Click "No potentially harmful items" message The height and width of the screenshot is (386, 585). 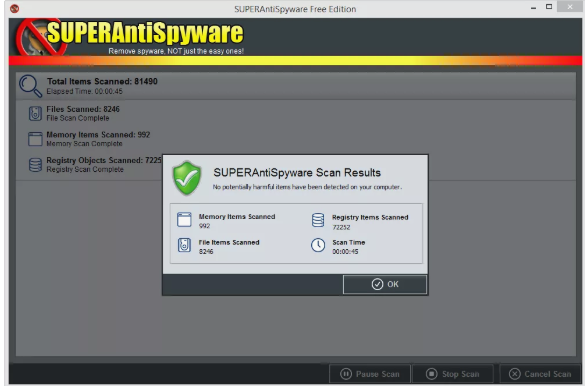307,187
